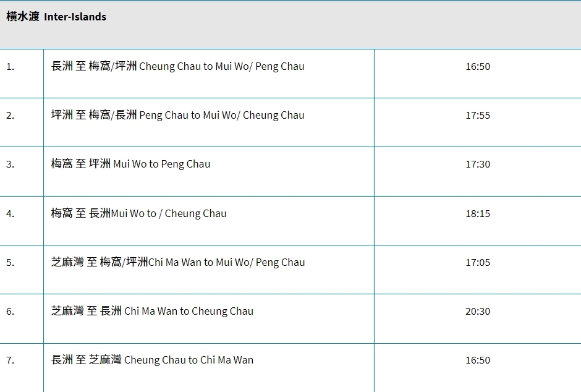
Task: Select Chi Ma Wan to Mui Wo/Peng Chau route
Action: click(x=178, y=263)
